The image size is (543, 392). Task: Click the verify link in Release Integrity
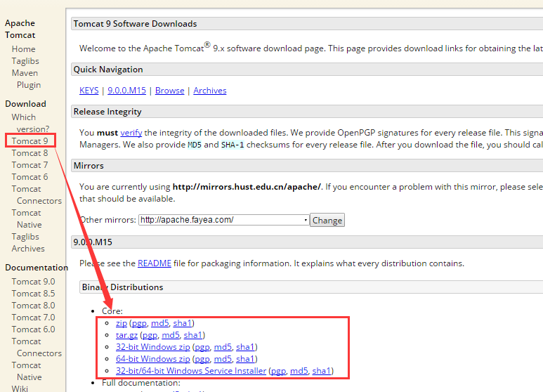point(131,133)
